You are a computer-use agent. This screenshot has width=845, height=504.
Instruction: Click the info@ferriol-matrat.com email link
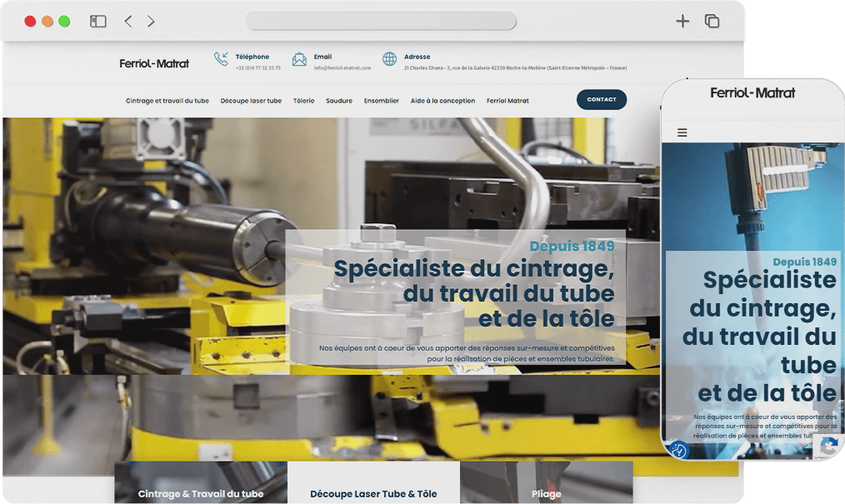click(342, 68)
